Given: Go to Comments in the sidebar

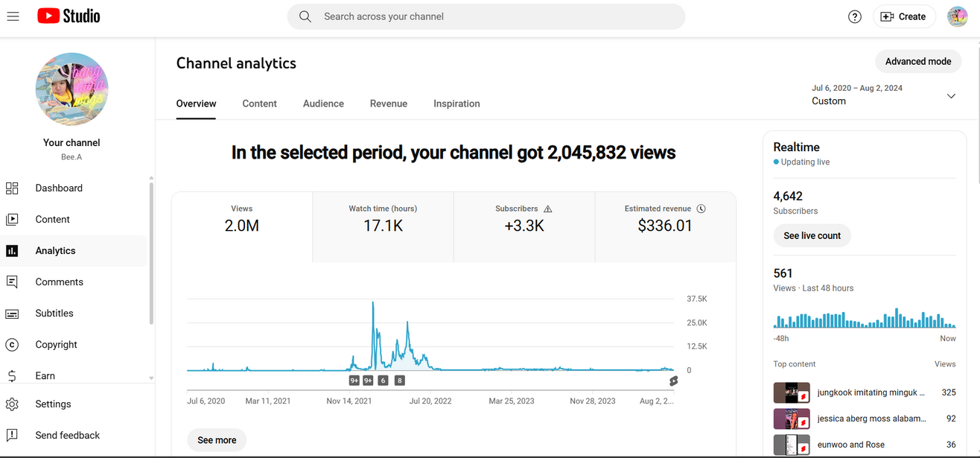Looking at the screenshot, I should pos(59,282).
